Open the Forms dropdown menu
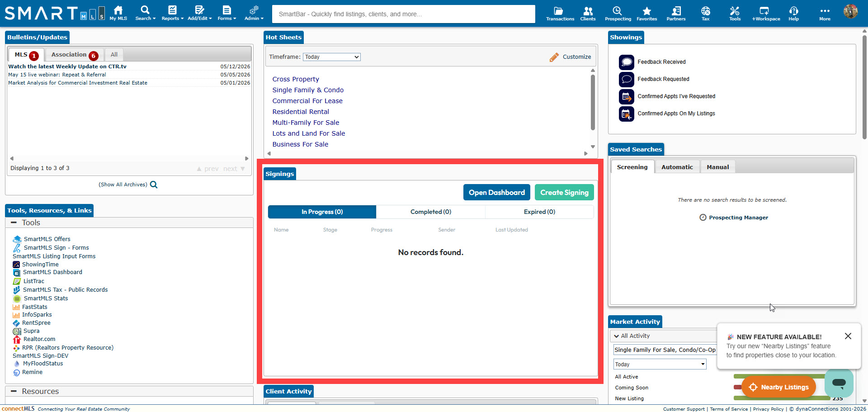 tap(226, 13)
